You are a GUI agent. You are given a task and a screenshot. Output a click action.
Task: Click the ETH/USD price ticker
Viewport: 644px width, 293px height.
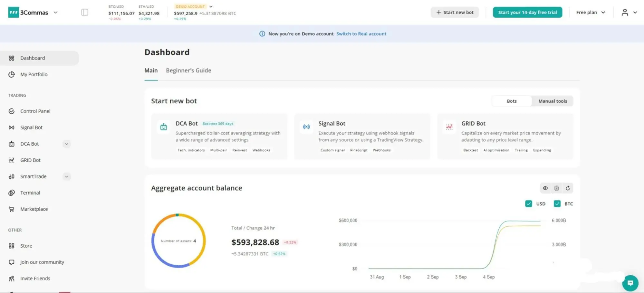coord(149,13)
